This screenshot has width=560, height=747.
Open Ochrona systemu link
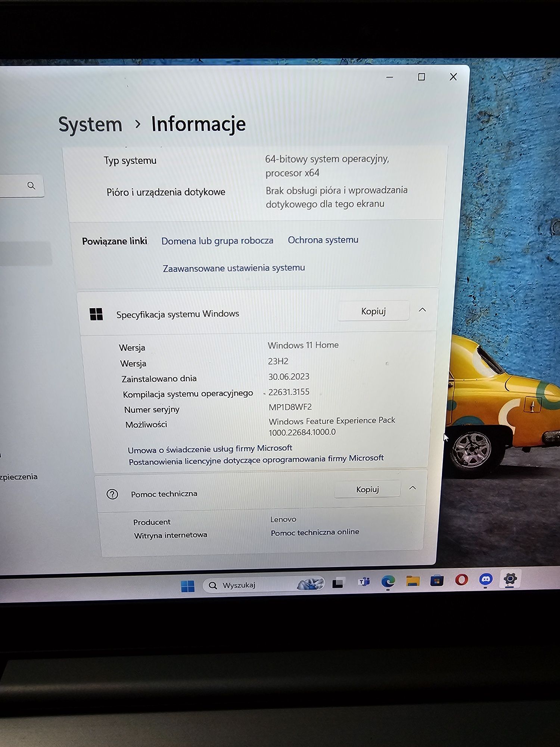tap(323, 240)
